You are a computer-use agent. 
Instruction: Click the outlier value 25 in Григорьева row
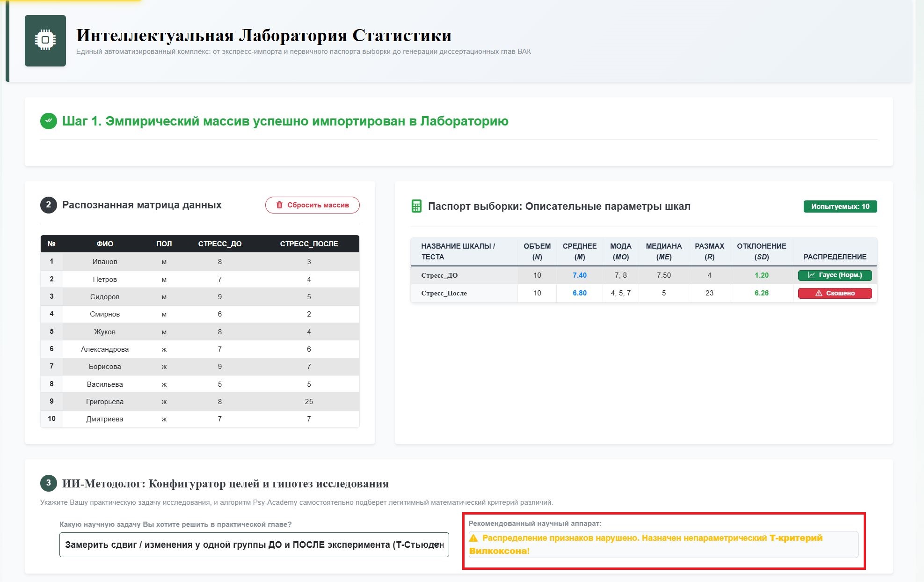click(309, 402)
